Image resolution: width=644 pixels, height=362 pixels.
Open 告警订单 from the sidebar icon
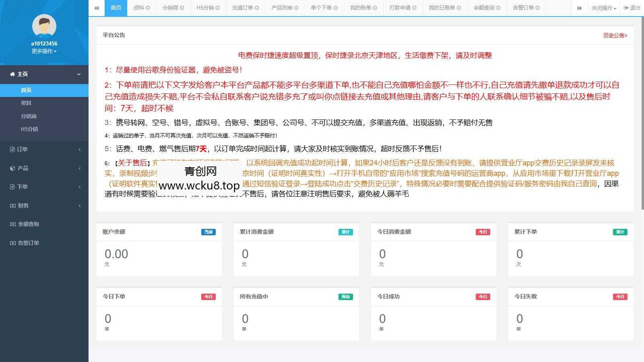click(12, 243)
